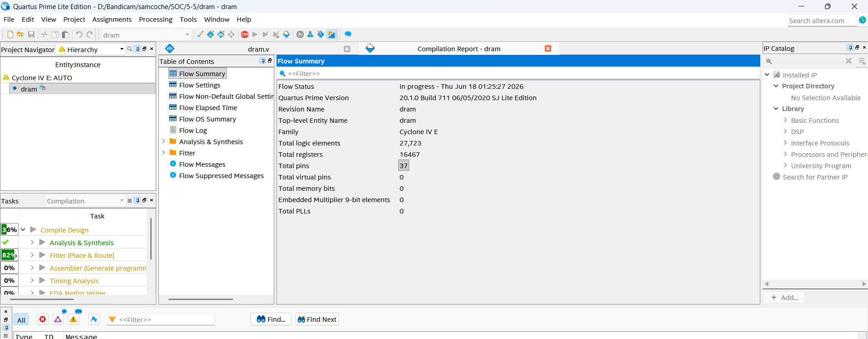Expand the Fitter folder in Table of Contents

(163, 153)
